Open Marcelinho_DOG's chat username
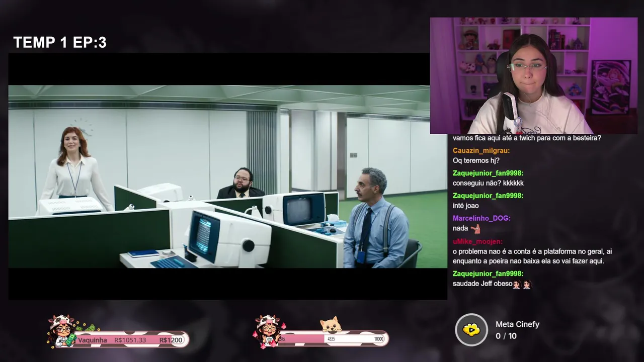 (x=481, y=218)
